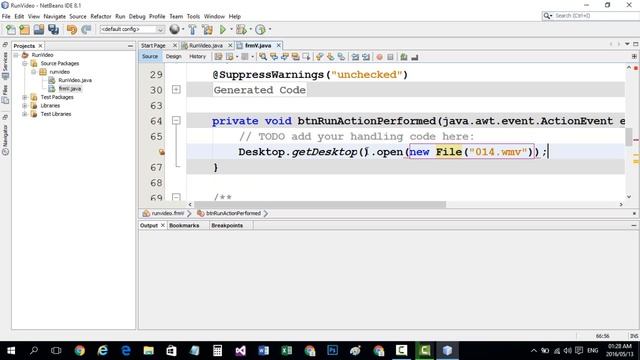Image resolution: width=640 pixels, height=360 pixels.
Task: Select Test Libraries in Projects tree
Action: [56, 114]
